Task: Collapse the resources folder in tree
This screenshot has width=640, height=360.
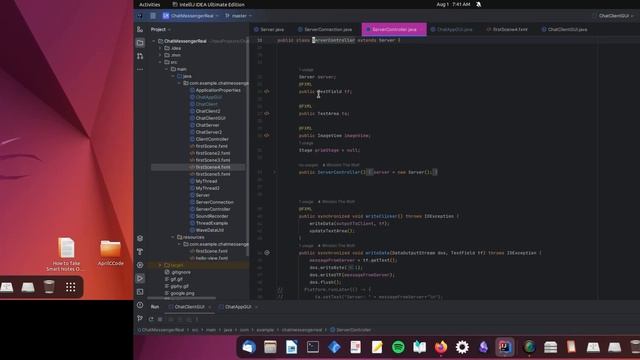Action: pyautogui.click(x=173, y=237)
